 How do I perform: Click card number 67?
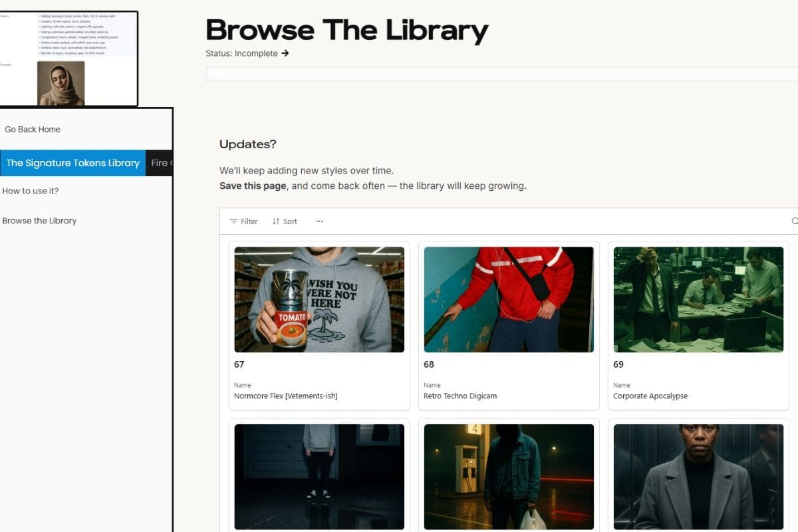point(239,364)
